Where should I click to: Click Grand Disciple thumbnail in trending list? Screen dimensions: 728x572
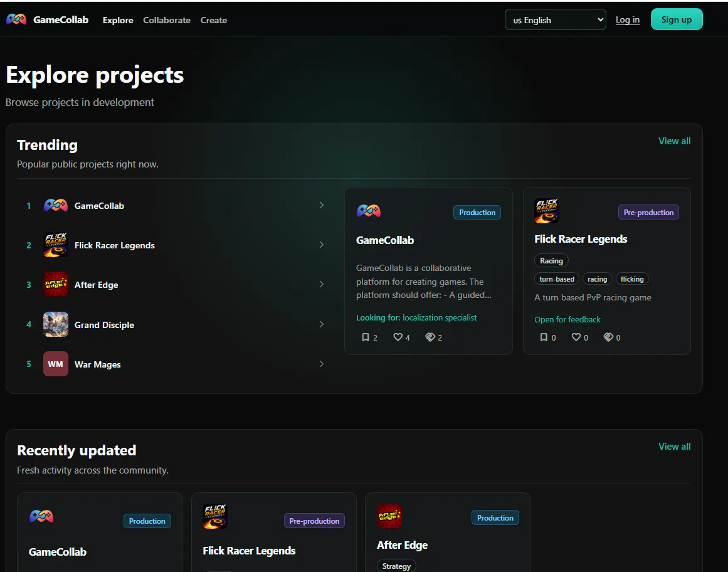click(56, 324)
